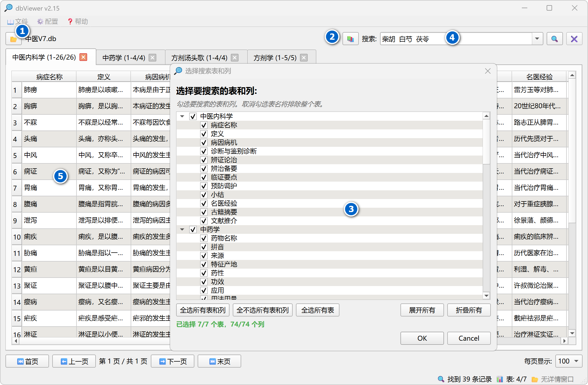588x385 pixels.
Task: Click the select search tables and columns icon
Action: [350, 39]
